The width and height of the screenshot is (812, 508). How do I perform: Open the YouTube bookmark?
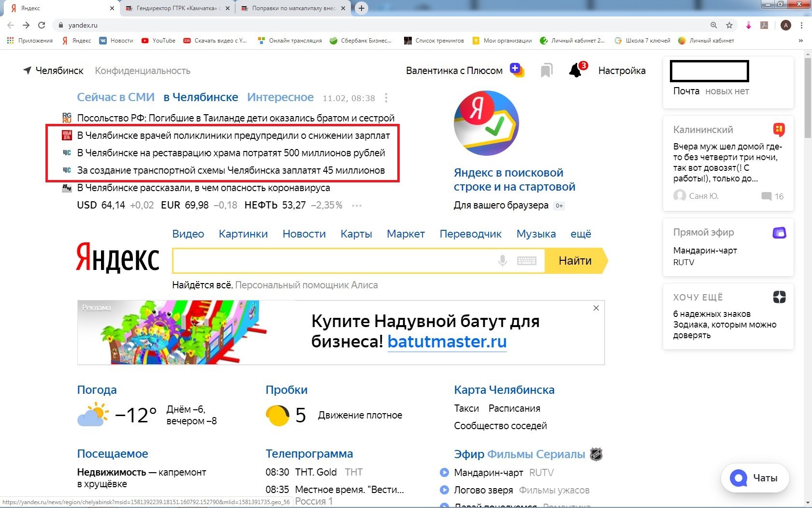point(159,41)
